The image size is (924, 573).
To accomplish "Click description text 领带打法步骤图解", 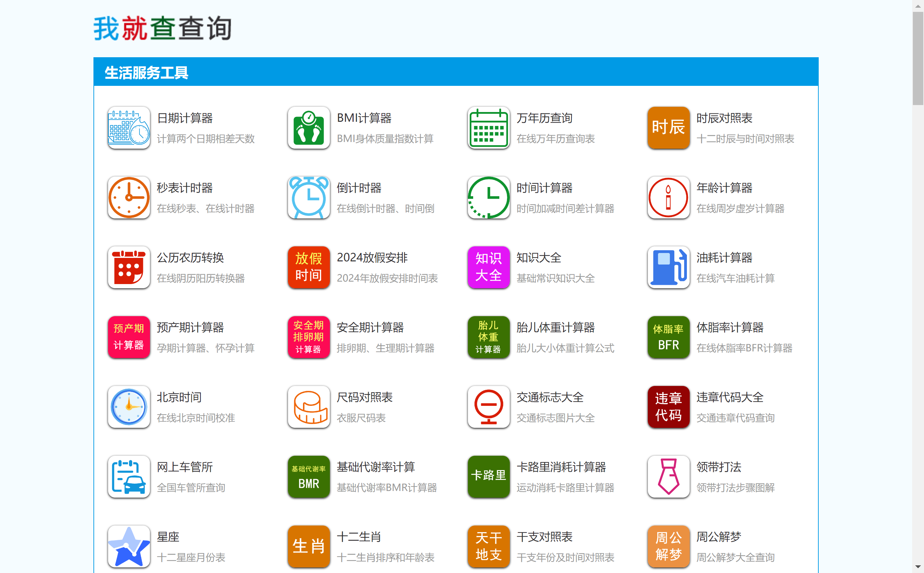I will pyautogui.click(x=735, y=488).
